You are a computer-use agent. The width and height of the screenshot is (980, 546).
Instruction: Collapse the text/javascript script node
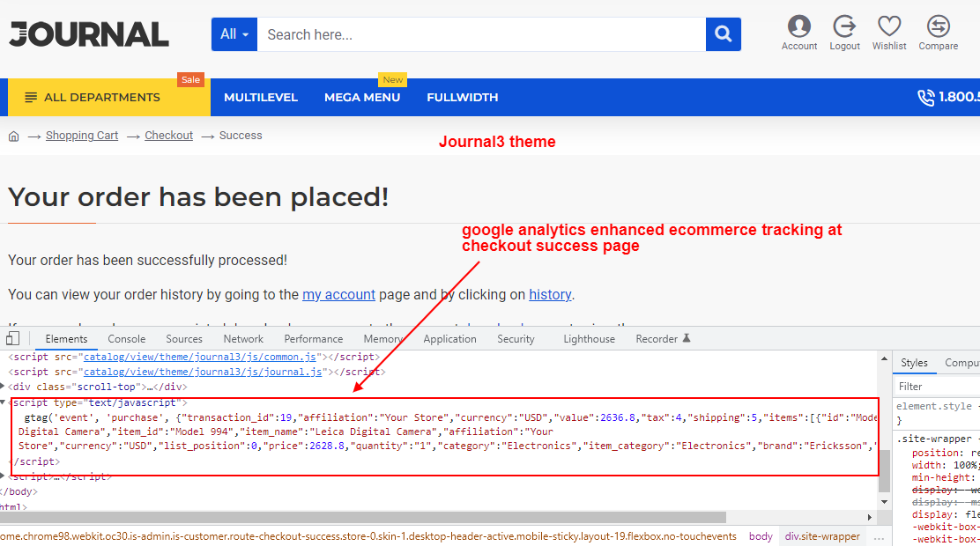pyautogui.click(x=4, y=402)
